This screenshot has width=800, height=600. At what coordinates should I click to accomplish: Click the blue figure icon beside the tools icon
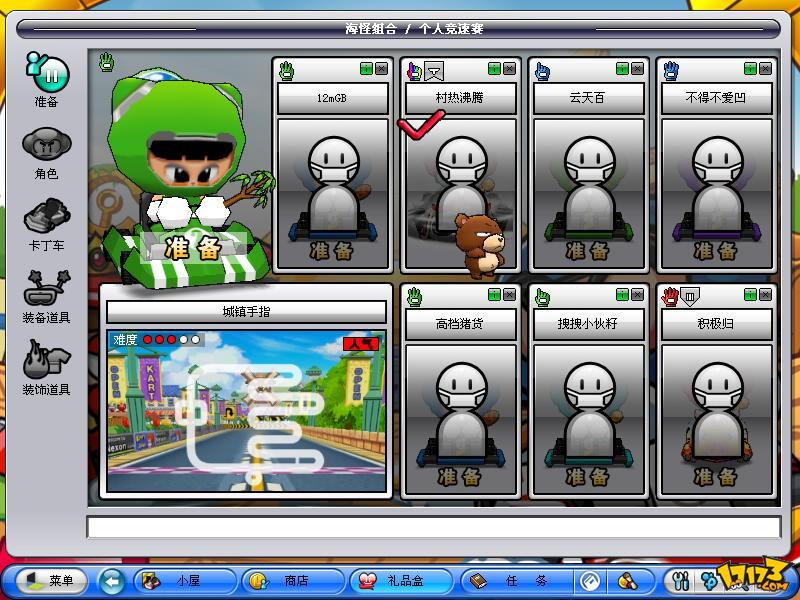[x=708, y=581]
